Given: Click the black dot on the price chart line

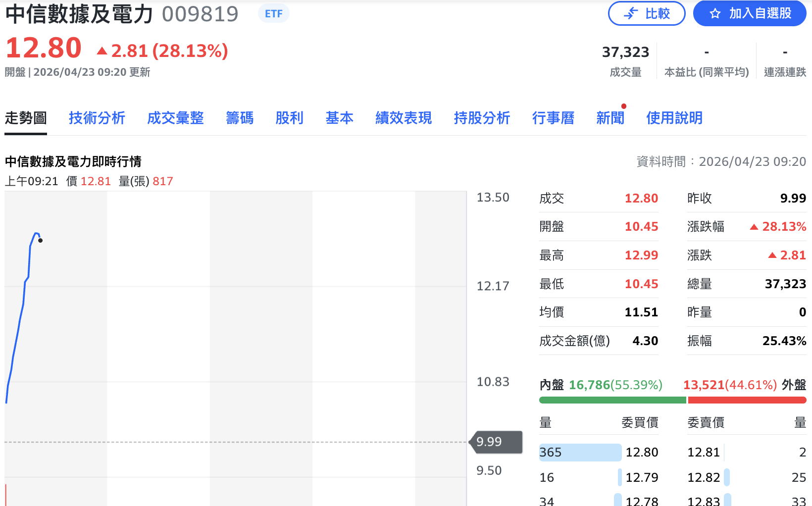Looking at the screenshot, I should coord(40,241).
